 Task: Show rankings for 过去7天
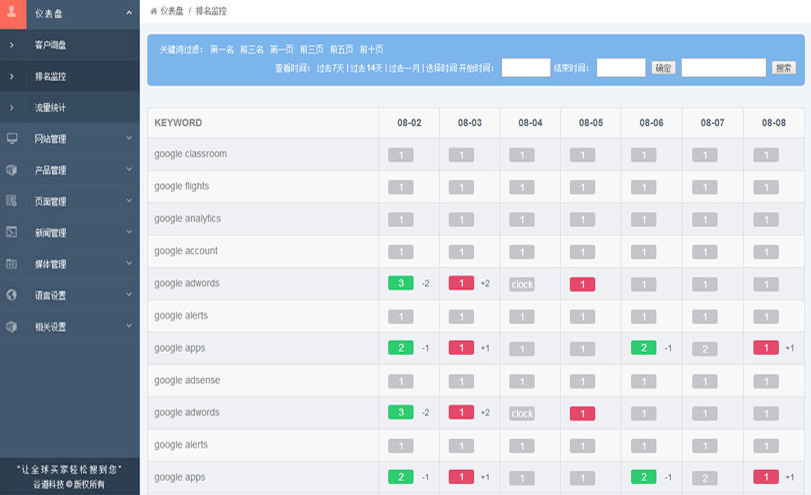[x=331, y=68]
